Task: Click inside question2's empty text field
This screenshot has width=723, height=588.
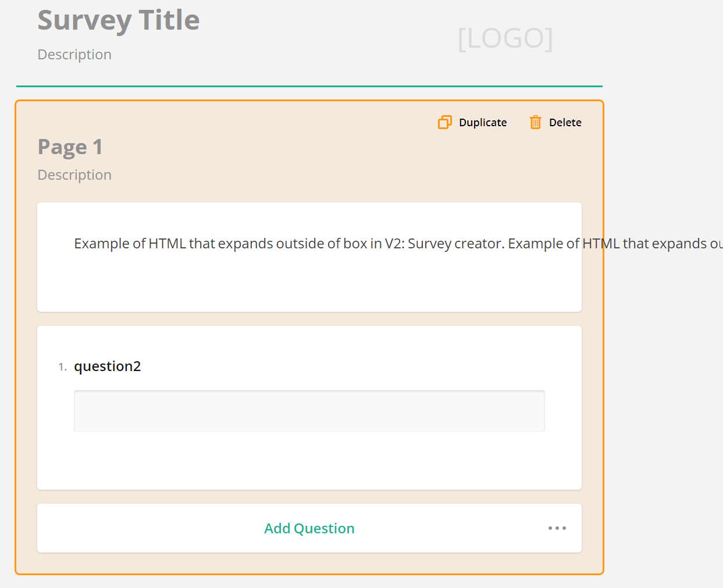Action: tap(309, 411)
